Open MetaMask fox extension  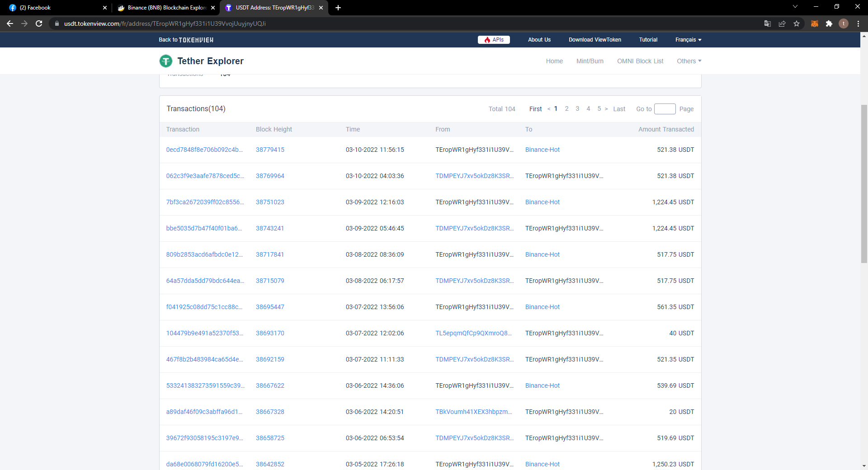point(815,23)
